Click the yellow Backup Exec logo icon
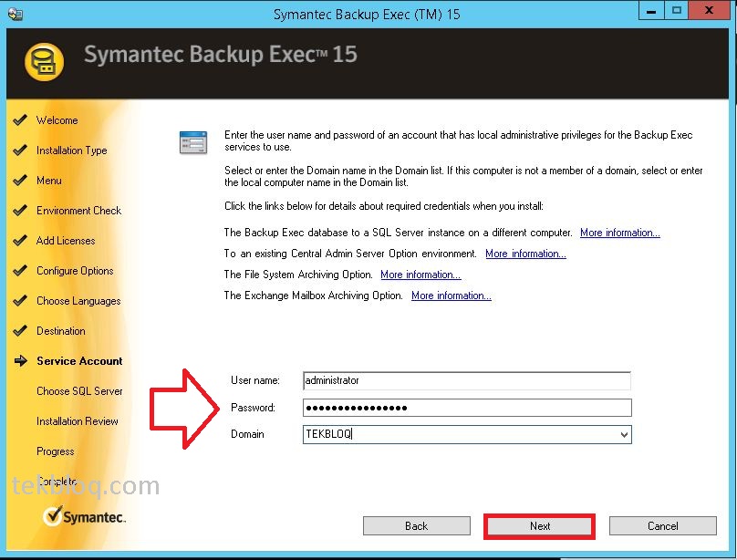 44,62
